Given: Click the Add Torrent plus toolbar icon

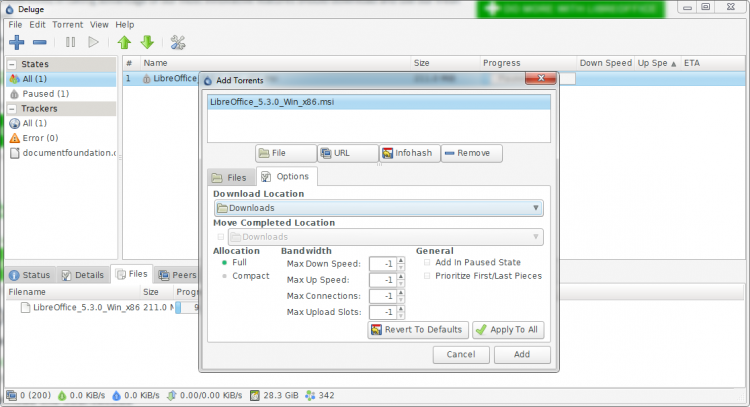Looking at the screenshot, I should pos(17,43).
